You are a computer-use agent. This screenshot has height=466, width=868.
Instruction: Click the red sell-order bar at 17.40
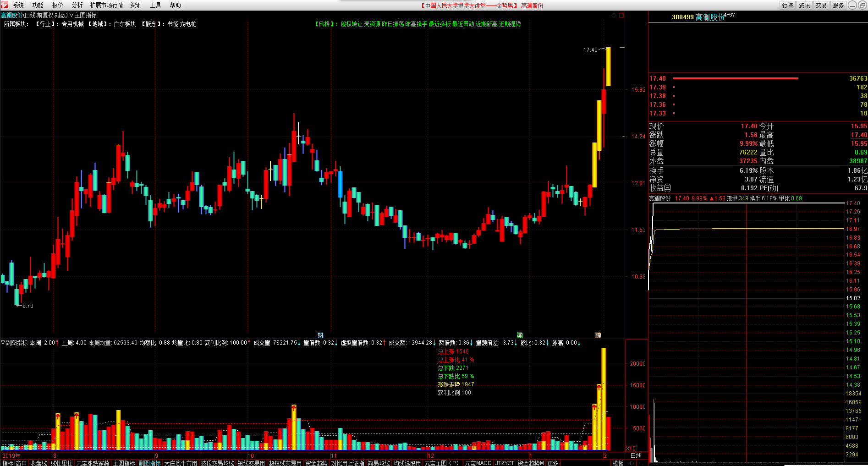click(x=736, y=78)
